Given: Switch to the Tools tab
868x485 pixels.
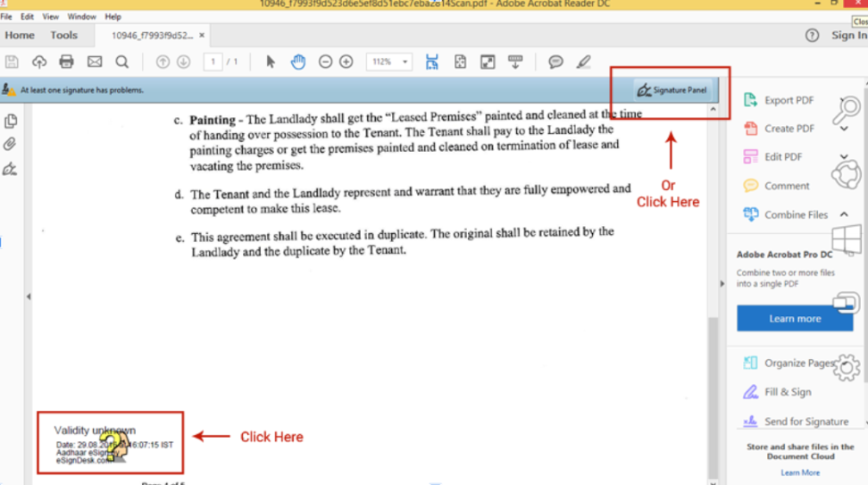Looking at the screenshot, I should pyautogui.click(x=63, y=36).
